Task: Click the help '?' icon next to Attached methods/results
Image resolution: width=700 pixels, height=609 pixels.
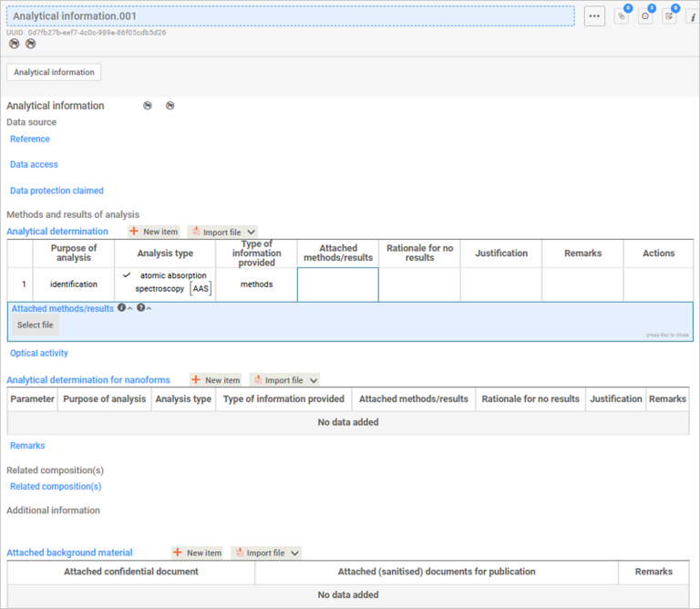Action: point(140,307)
